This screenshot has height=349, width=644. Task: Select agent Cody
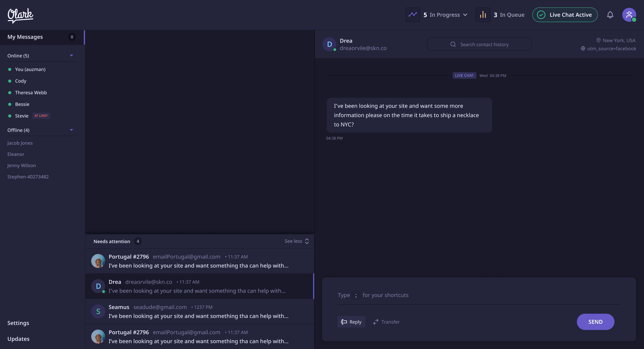(x=21, y=81)
